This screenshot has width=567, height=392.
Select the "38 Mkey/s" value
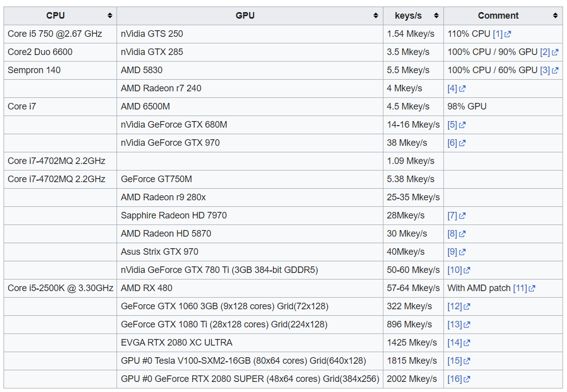(x=413, y=143)
